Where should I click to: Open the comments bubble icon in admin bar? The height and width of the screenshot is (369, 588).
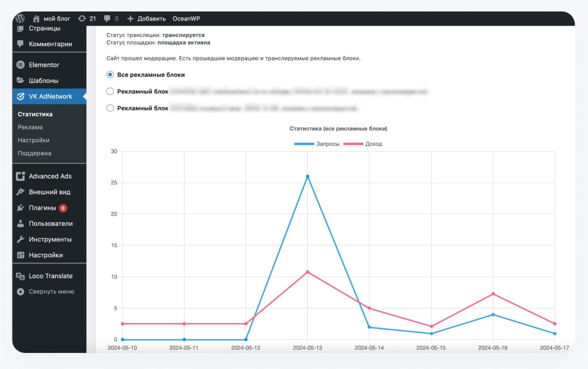(x=107, y=18)
